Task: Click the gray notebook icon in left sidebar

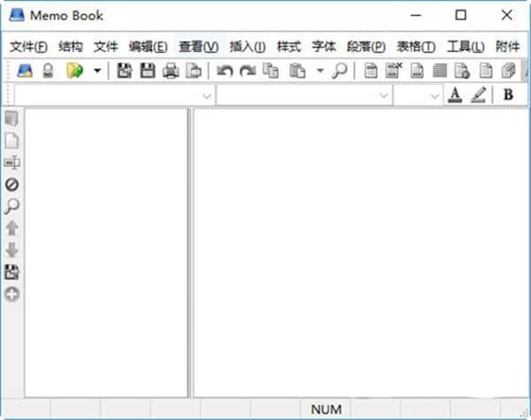Action: pyautogui.click(x=12, y=118)
